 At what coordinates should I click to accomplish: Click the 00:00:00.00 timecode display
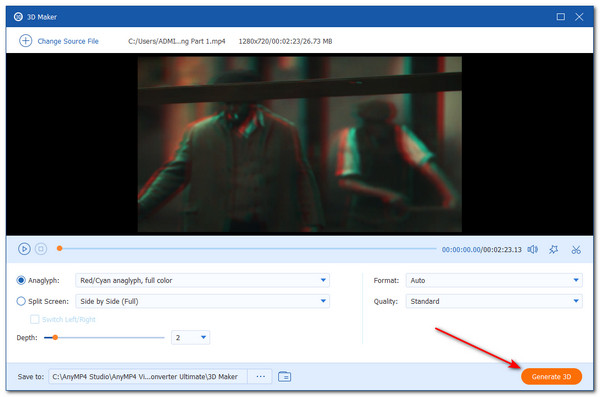point(461,250)
